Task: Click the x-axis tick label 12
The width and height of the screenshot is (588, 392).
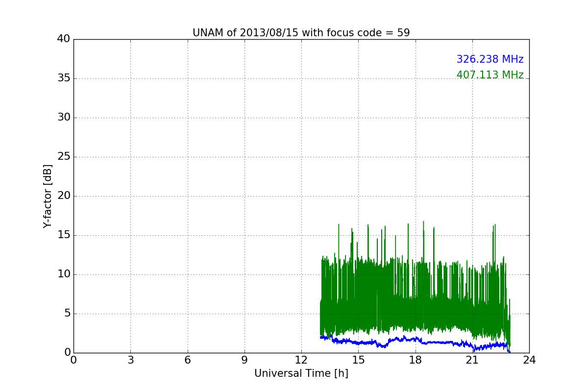Action: click(x=301, y=360)
